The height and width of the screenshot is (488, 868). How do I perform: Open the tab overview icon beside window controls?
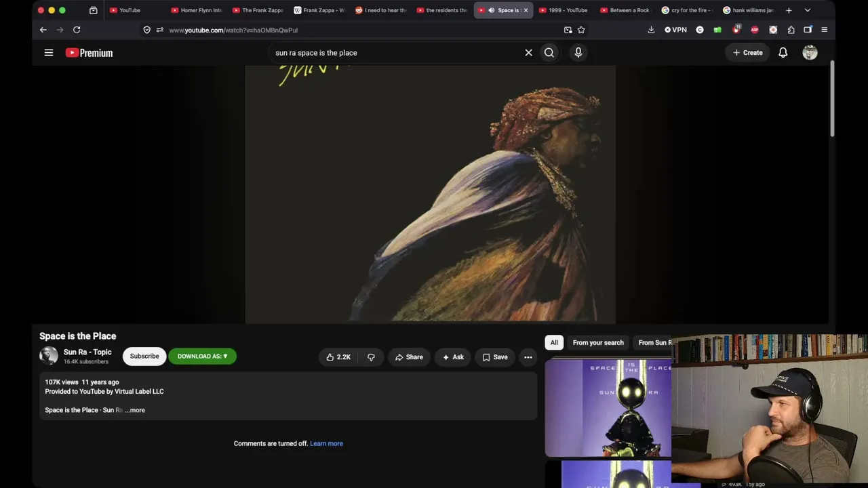pos(94,10)
